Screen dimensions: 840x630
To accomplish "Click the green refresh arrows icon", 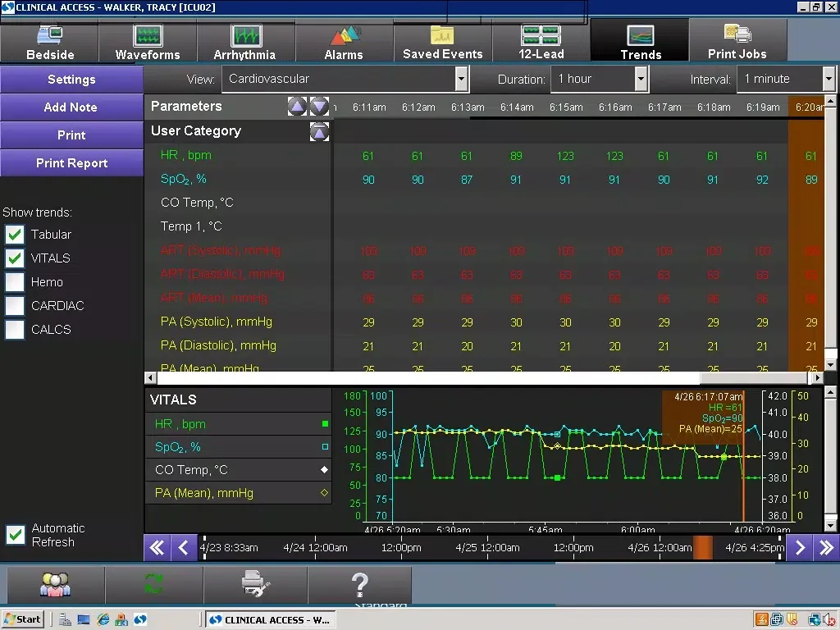I will pyautogui.click(x=153, y=583).
